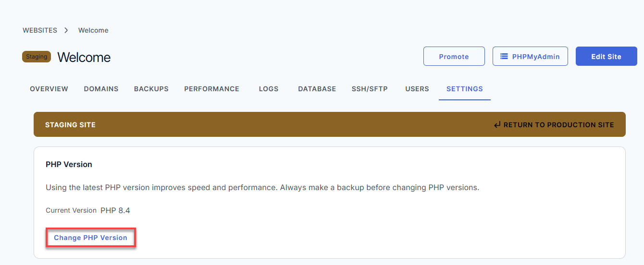Click the Welcome breadcrumb item

coord(93,30)
